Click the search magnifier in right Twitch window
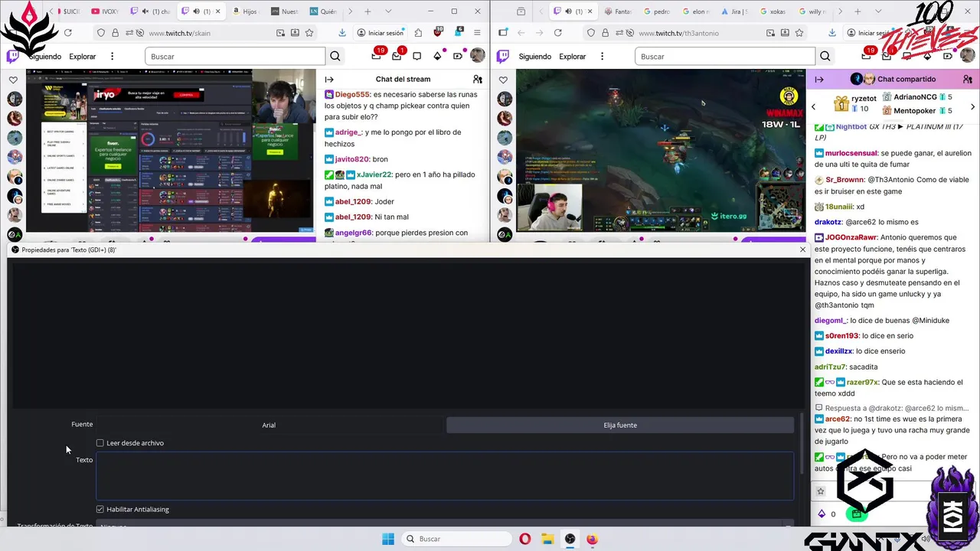This screenshot has height=551, width=980. tap(825, 57)
